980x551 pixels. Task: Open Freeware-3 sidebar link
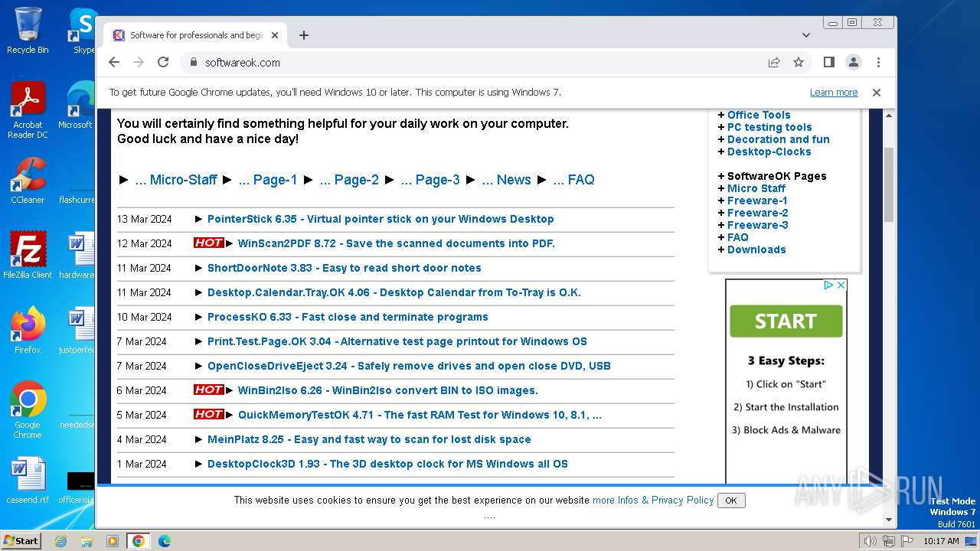click(x=757, y=225)
